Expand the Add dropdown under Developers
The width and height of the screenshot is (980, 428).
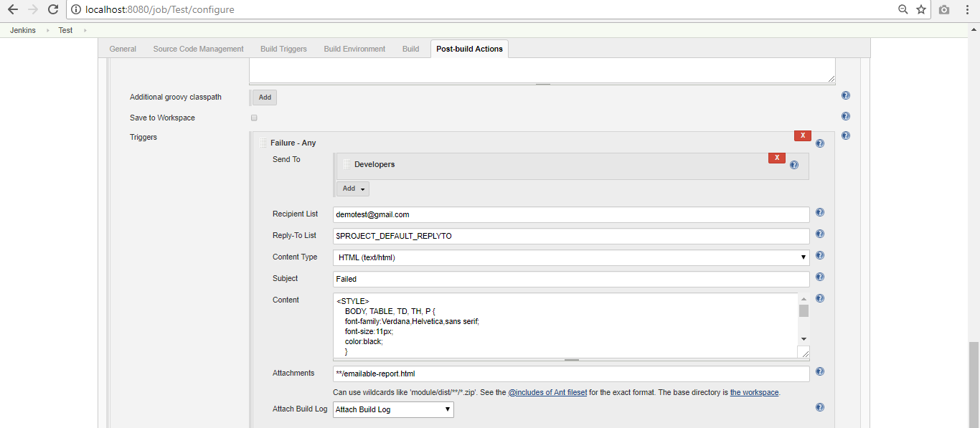(352, 188)
